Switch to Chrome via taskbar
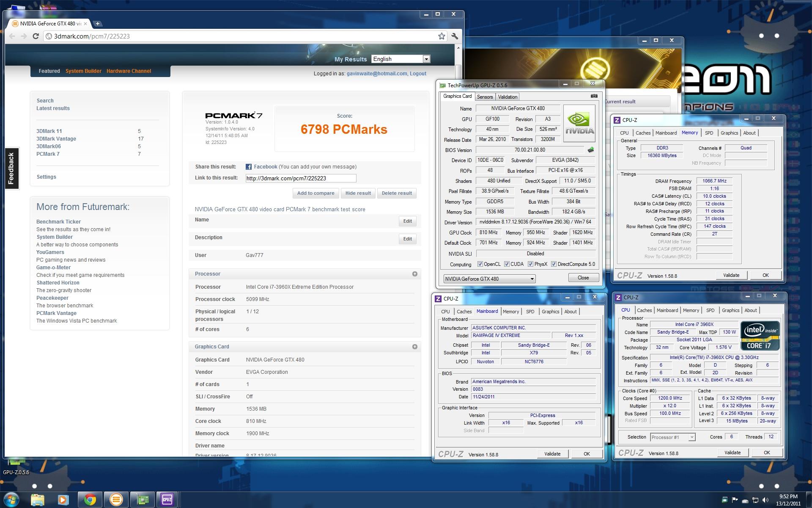 tap(90, 500)
